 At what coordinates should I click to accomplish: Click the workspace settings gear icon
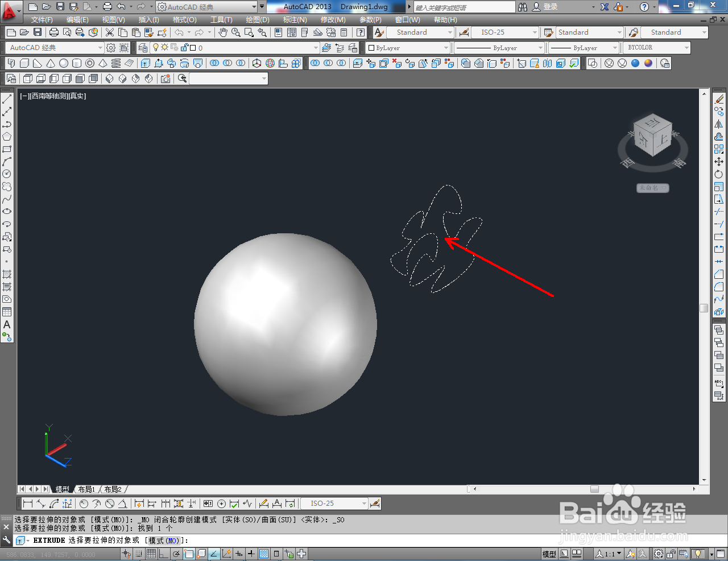111,48
